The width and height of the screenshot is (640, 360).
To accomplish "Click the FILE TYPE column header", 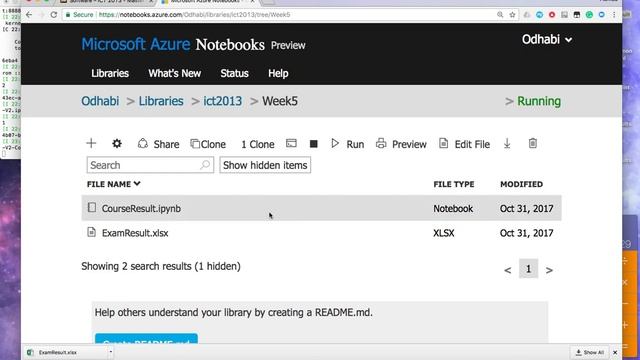I will (x=454, y=184).
